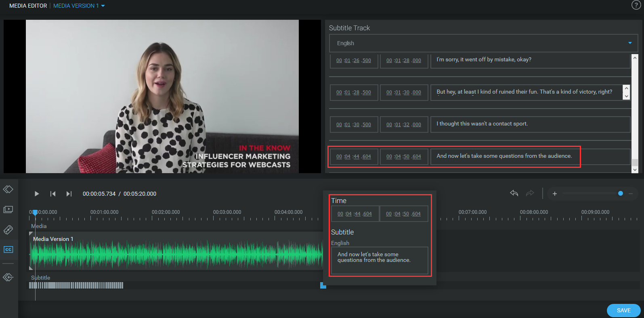Edit end time 00:01:30.000 field
Screen dimensions: 644x318
point(404,92)
